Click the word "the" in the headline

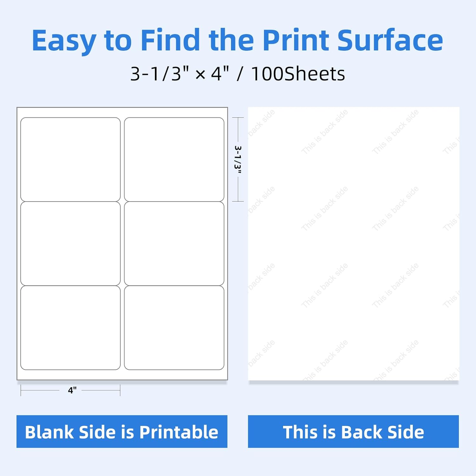click(231, 40)
